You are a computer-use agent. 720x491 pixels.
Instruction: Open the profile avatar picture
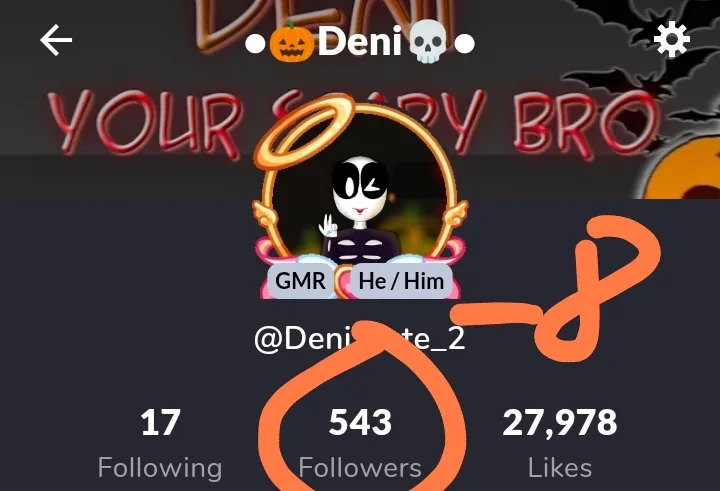coord(360,191)
